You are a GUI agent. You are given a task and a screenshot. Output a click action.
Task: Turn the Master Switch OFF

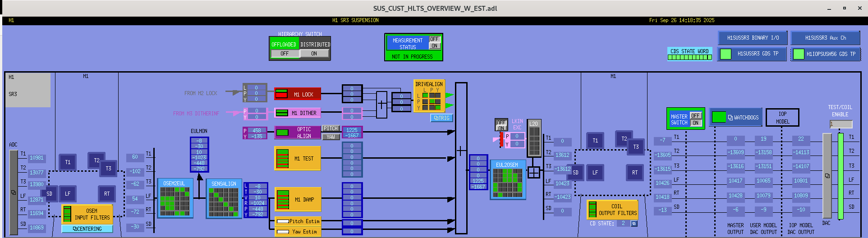click(696, 116)
